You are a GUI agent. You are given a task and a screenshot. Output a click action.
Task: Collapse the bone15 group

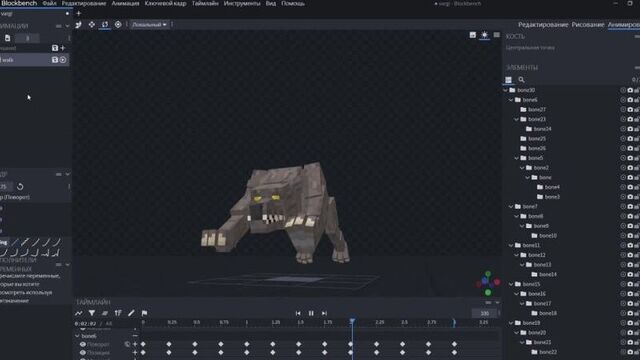511,284
